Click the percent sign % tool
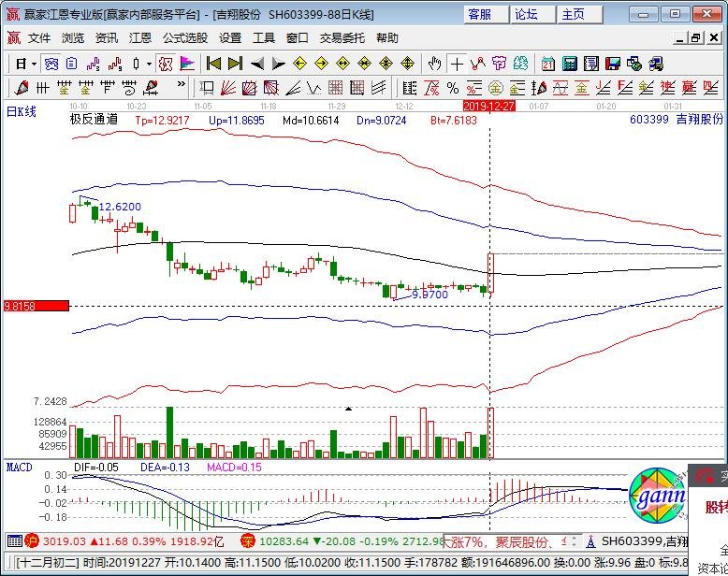 [453, 88]
